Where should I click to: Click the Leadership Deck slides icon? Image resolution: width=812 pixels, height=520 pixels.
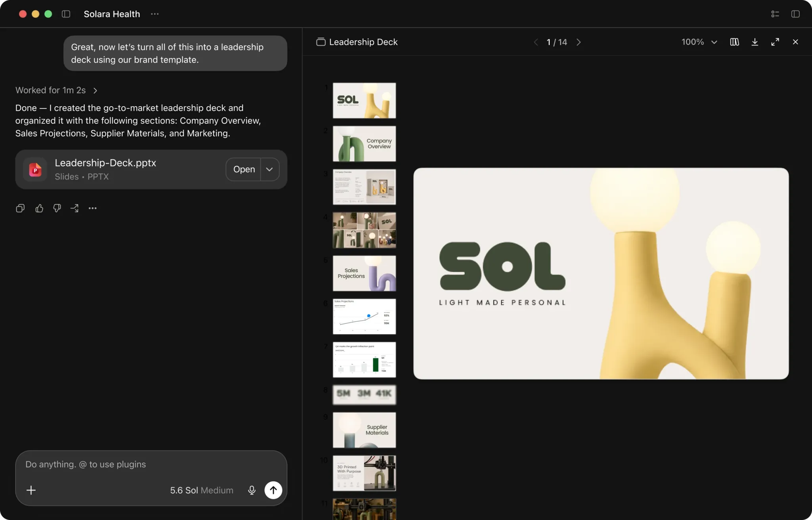[x=321, y=42]
